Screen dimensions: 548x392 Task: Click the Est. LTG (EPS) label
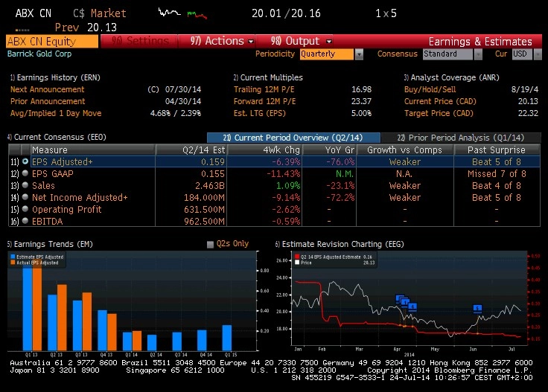(260, 113)
